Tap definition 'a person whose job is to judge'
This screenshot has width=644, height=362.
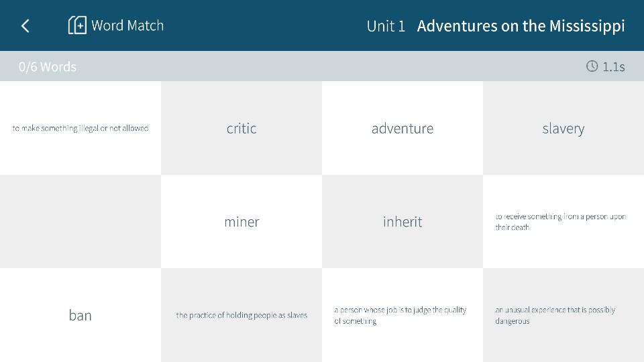pos(400,315)
